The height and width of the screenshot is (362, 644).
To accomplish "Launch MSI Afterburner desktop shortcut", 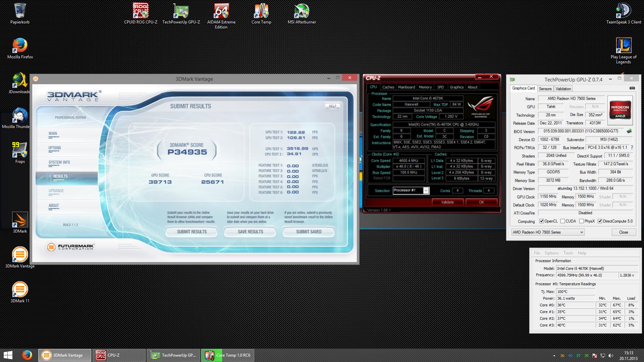I will [302, 13].
